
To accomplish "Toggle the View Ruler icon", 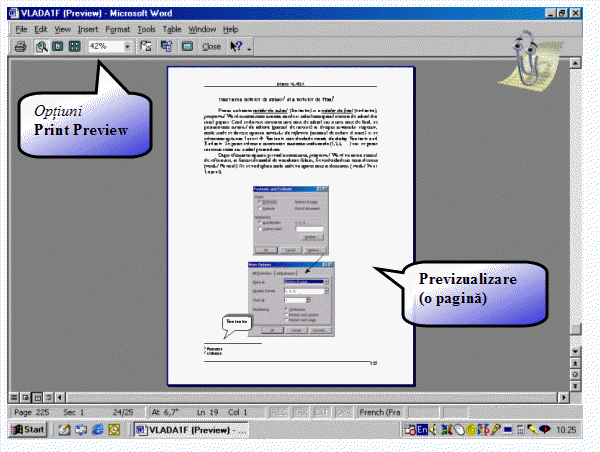I will (x=146, y=46).
